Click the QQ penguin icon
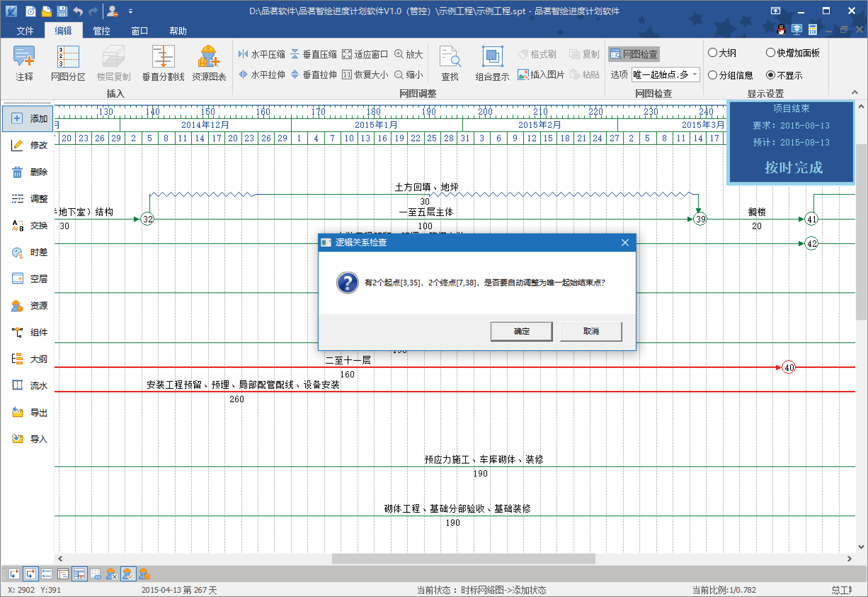 pos(781,29)
